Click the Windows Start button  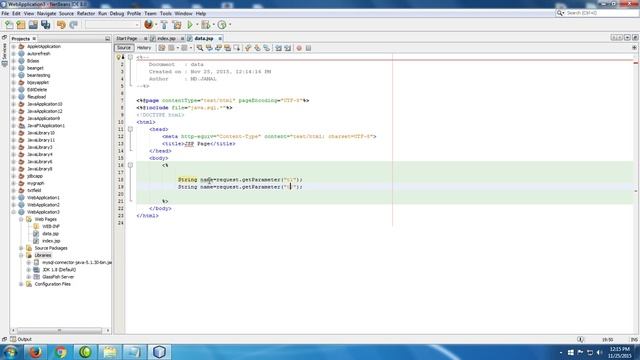pos(11,352)
